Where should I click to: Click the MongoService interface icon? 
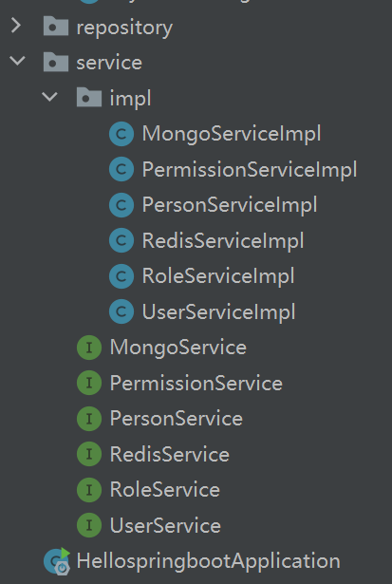point(89,348)
